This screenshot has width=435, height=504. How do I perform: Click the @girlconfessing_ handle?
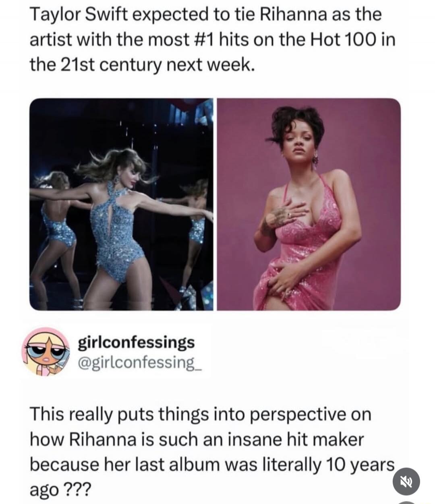pyautogui.click(x=139, y=362)
